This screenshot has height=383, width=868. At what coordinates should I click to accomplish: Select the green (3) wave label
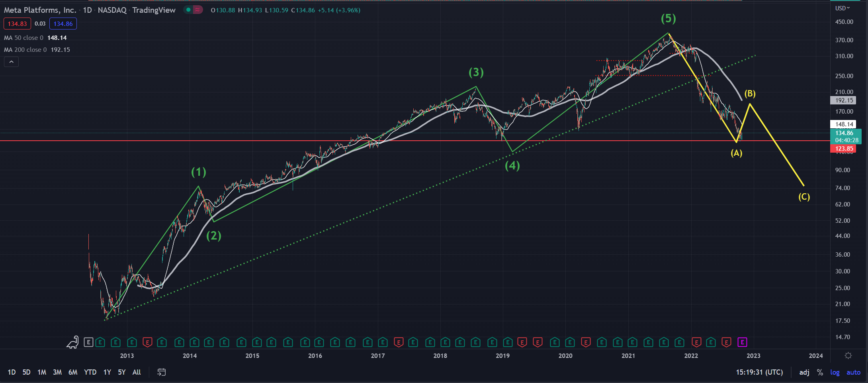[x=476, y=73]
